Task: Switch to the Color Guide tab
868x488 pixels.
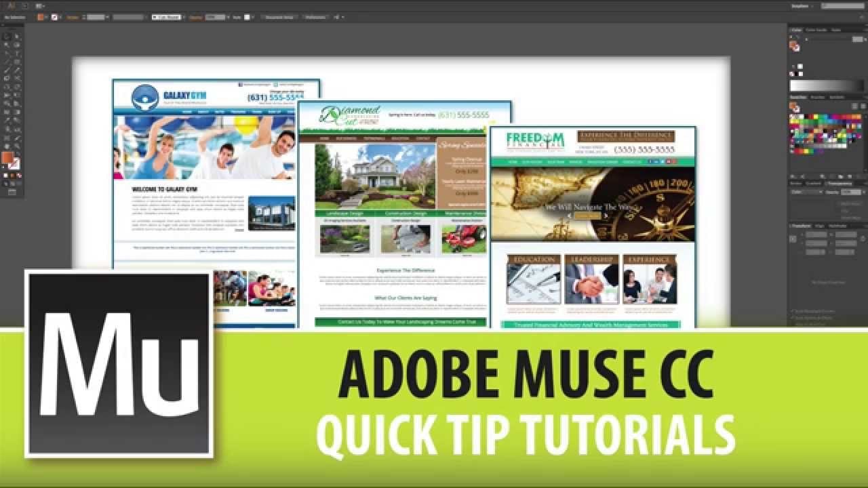Action: (816, 30)
